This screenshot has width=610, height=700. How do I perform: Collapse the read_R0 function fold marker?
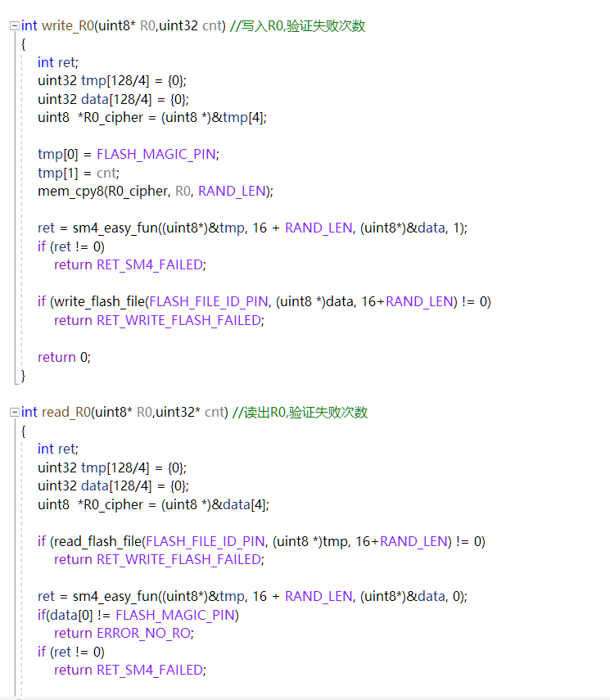coord(14,412)
